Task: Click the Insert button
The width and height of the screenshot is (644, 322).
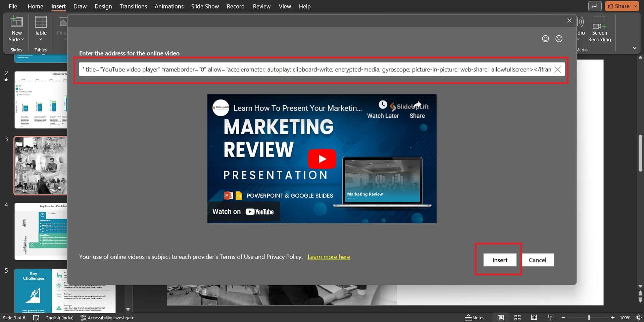Action: click(500, 260)
